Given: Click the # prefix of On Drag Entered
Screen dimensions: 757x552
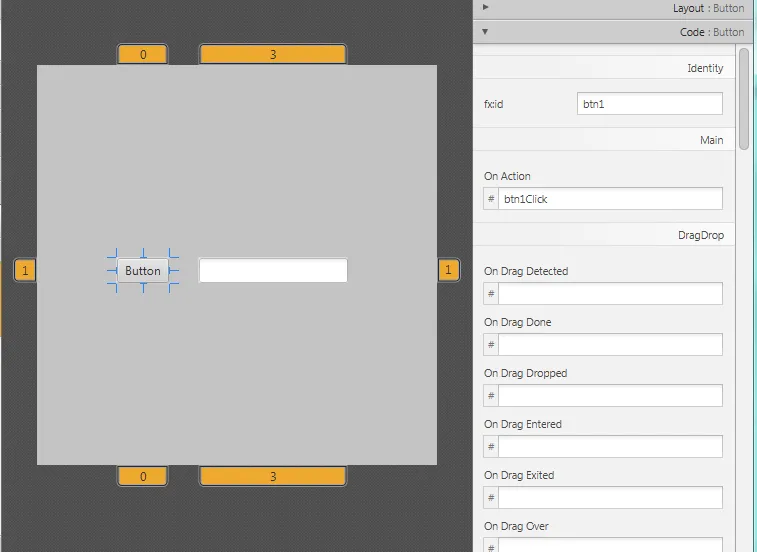Looking at the screenshot, I should click(x=491, y=446).
